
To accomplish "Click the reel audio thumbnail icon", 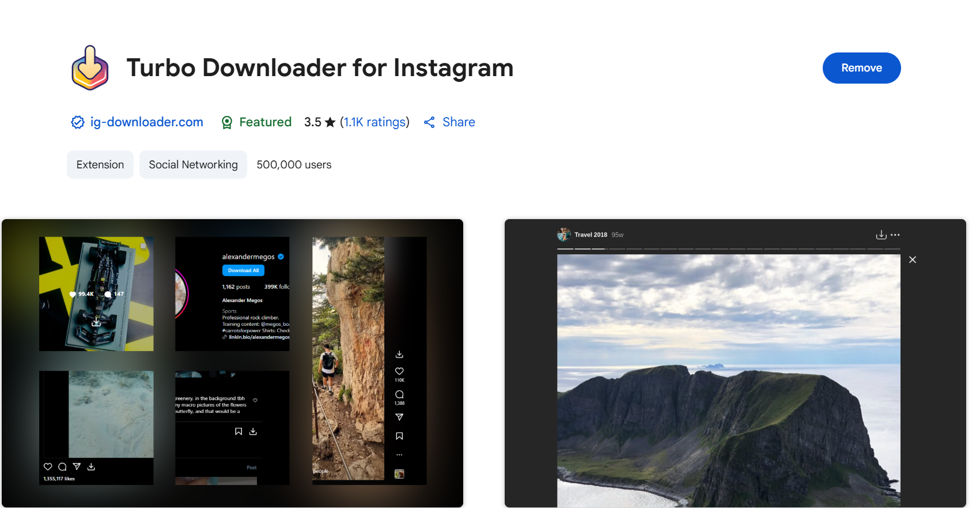I will (399, 474).
